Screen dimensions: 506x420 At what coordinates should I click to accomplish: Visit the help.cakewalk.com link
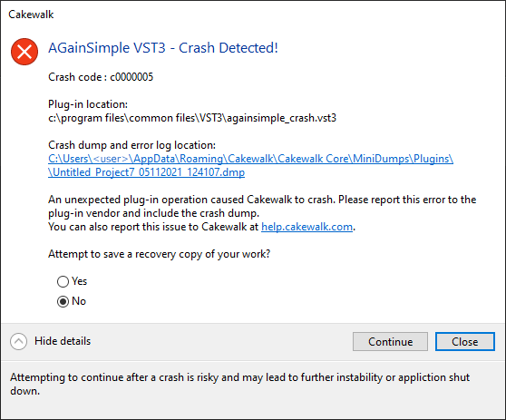point(307,227)
